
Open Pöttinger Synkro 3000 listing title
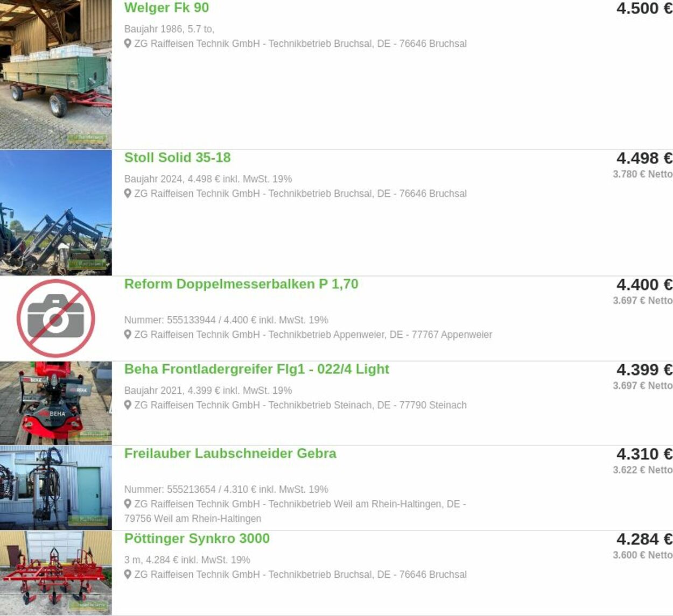tap(197, 539)
